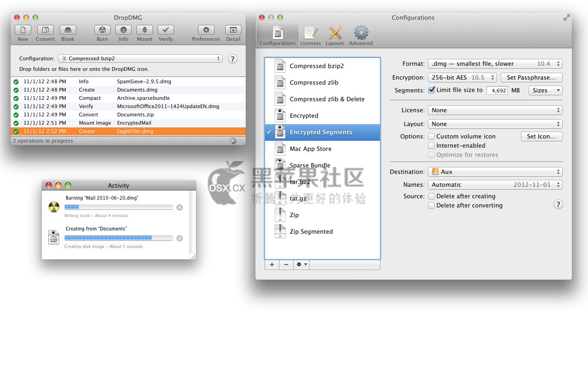
Task: Open the Layout dropdown
Action: 495,124
